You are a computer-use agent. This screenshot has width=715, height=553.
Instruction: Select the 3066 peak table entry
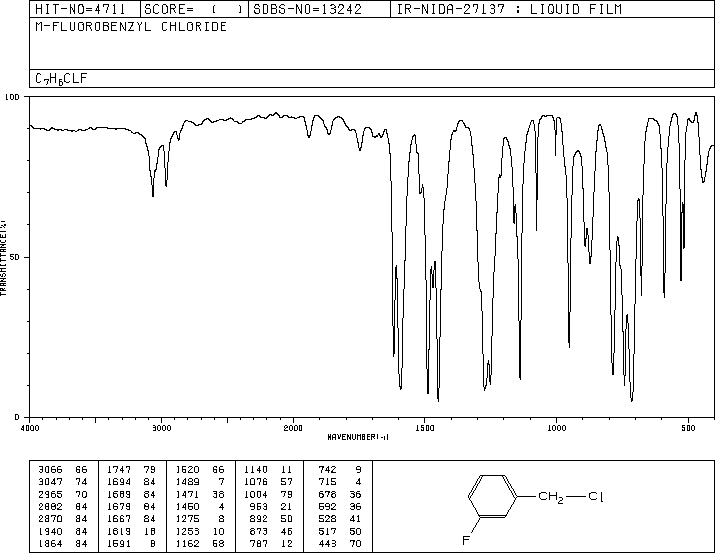[x=62, y=470]
